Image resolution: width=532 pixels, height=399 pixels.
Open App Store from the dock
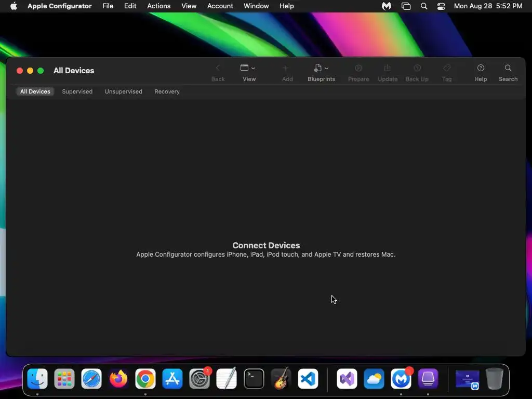(172, 378)
